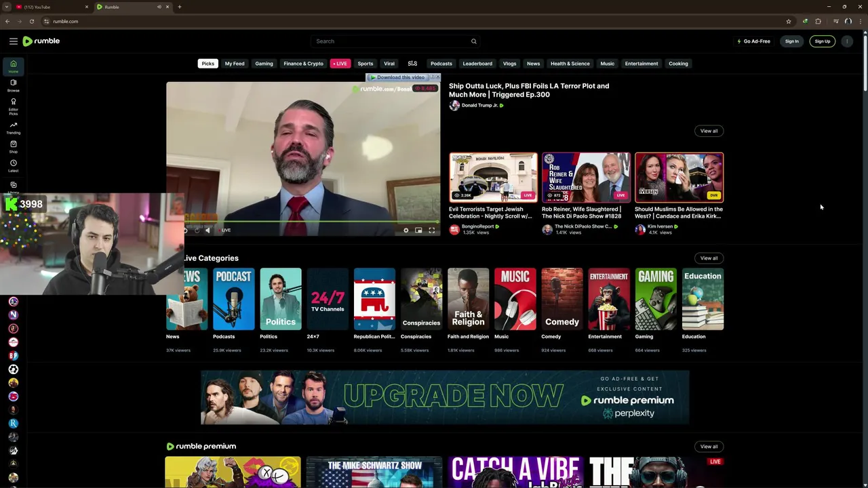The height and width of the screenshot is (488, 868).
Task: Select the LIVE tab
Action: [340, 64]
